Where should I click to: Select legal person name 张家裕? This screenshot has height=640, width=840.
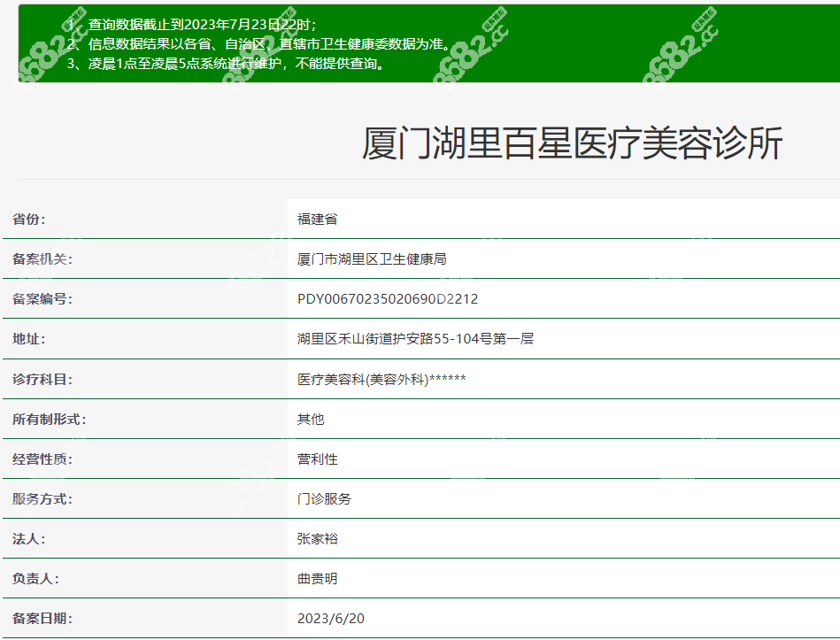click(x=317, y=539)
